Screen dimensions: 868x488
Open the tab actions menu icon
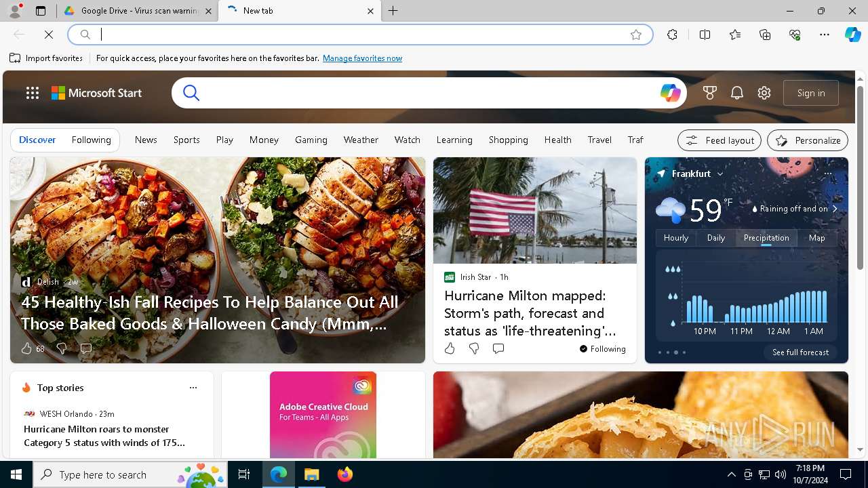41,11
